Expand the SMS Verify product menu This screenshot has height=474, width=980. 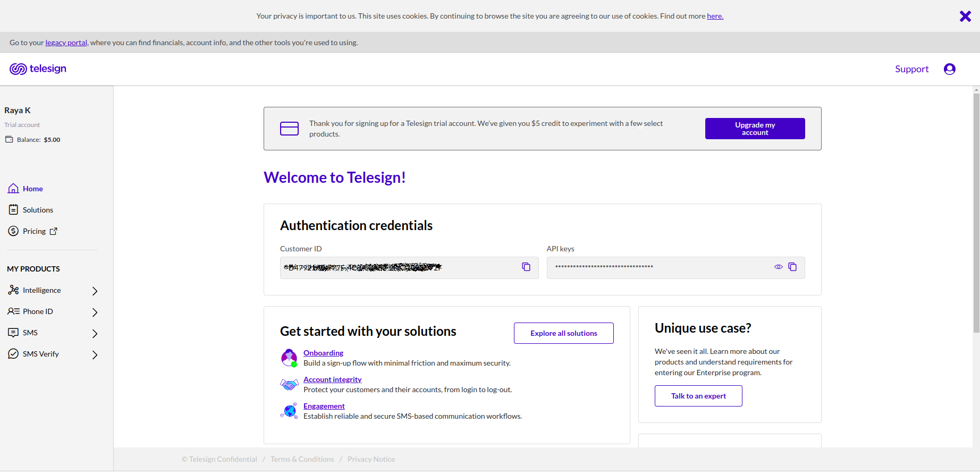coord(95,354)
